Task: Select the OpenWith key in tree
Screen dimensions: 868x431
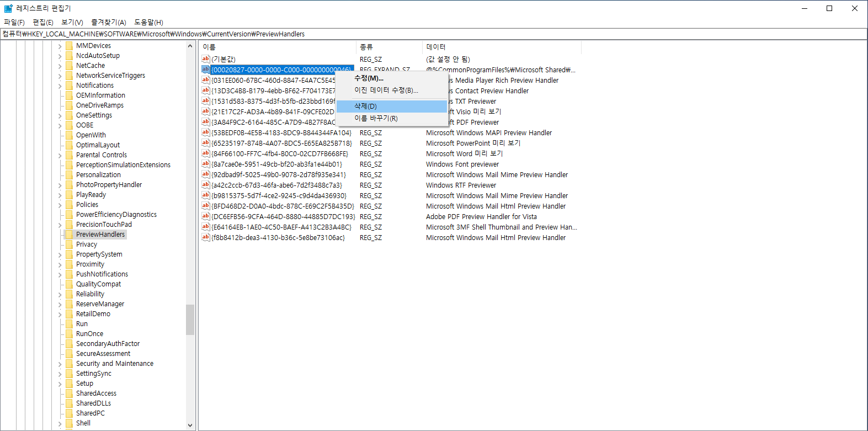Action: point(91,135)
